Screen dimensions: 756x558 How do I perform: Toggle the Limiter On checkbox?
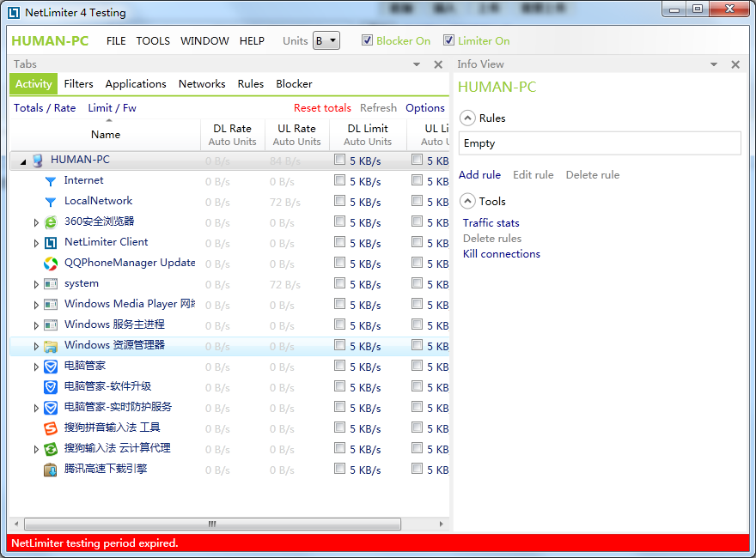tap(448, 40)
